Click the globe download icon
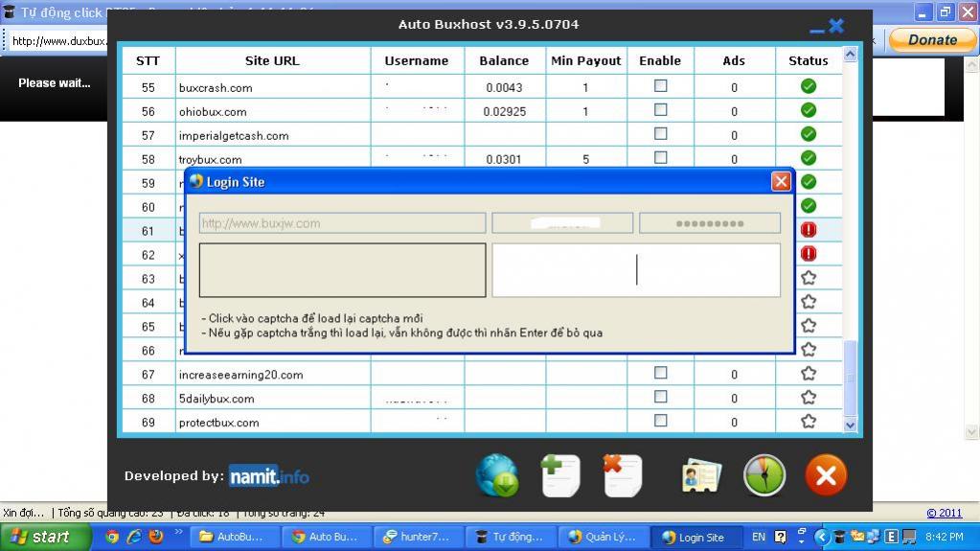980x551 pixels. point(497,476)
